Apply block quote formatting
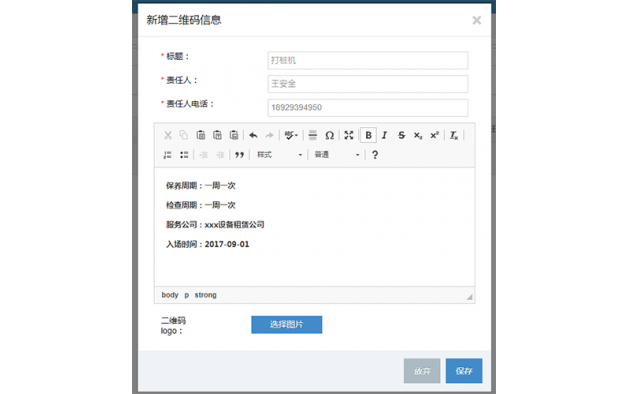 [239, 155]
